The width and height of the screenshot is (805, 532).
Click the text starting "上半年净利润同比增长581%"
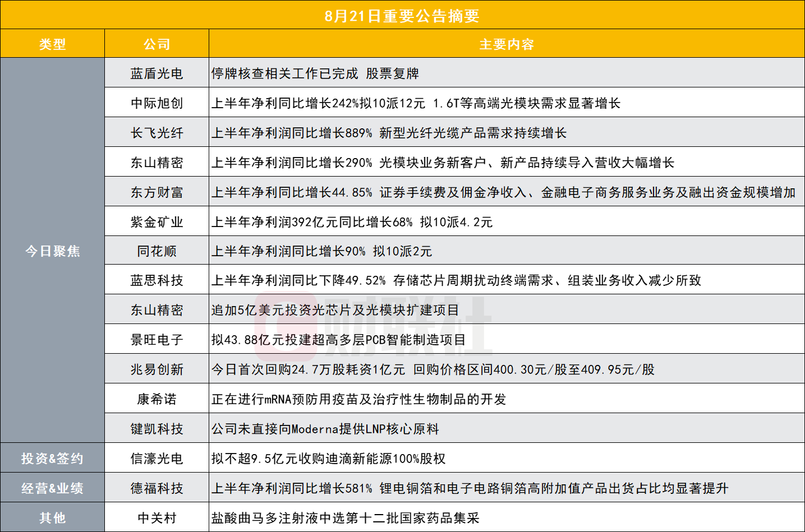tap(470, 488)
